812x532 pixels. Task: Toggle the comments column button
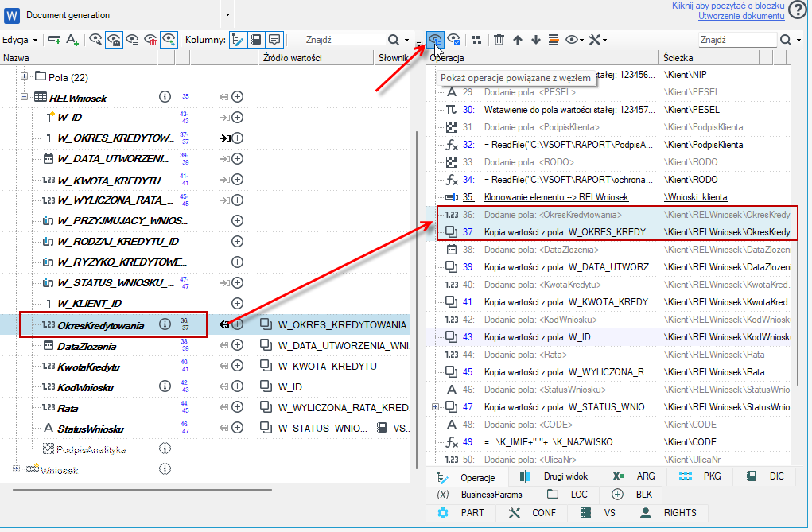pos(274,40)
